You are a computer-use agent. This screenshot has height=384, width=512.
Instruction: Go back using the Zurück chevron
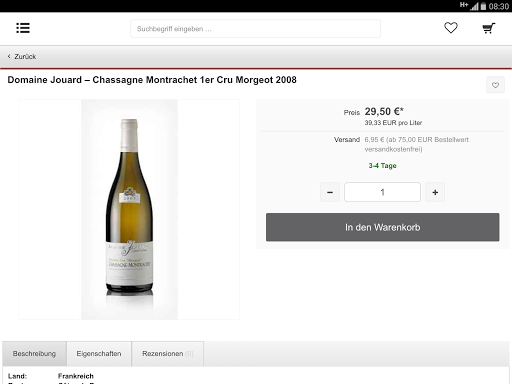(x=9, y=56)
